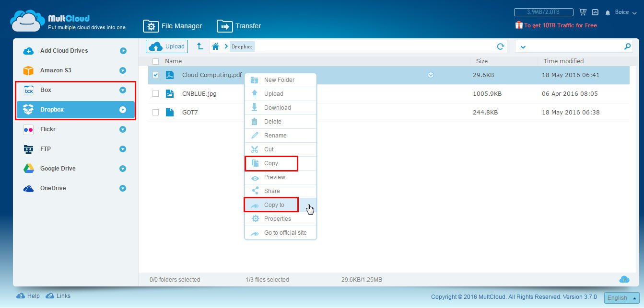644x308 pixels.
Task: Expand the Box dropdown arrow
Action: pyautogui.click(x=123, y=90)
